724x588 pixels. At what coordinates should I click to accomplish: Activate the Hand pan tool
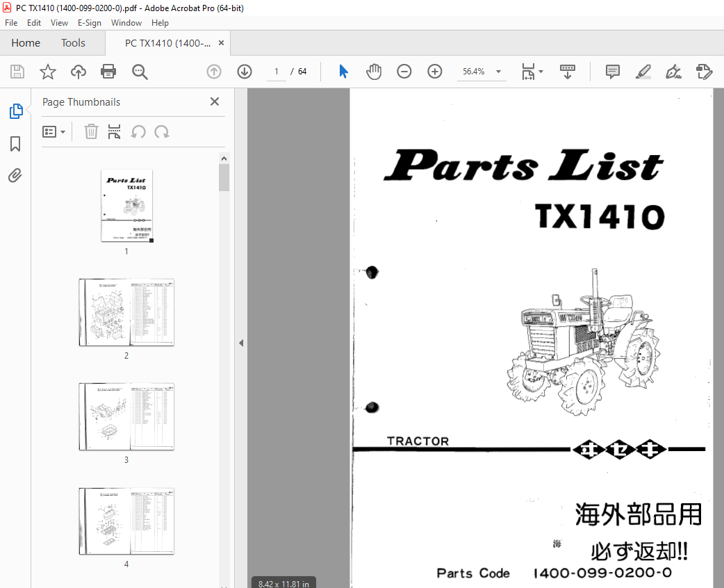pos(374,72)
